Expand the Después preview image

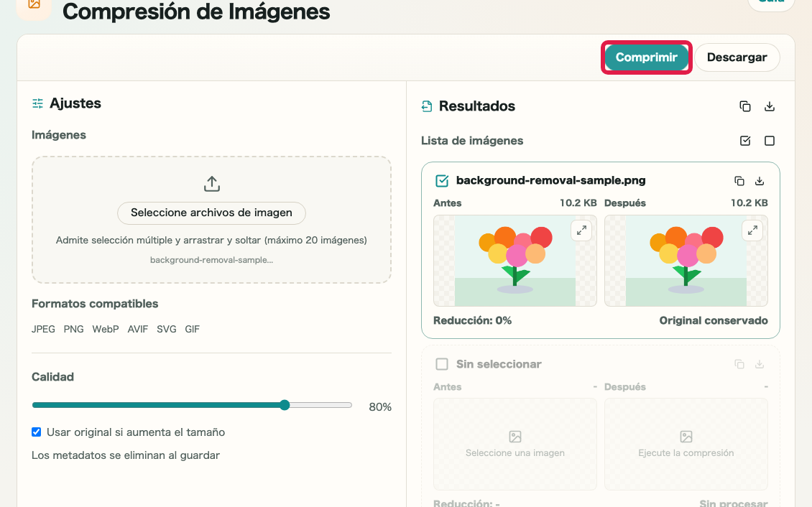[x=752, y=231]
